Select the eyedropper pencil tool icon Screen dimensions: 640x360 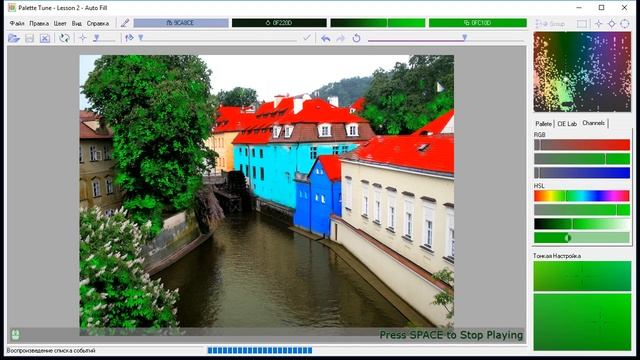(125, 23)
